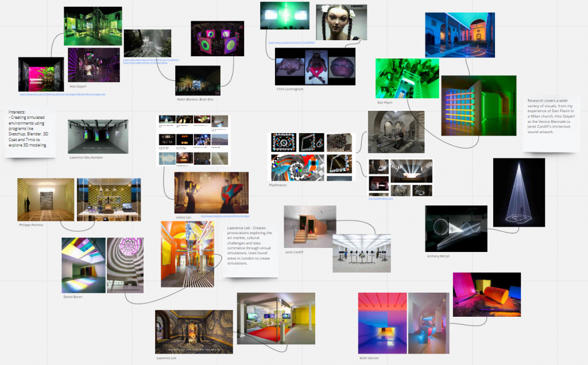
Task: Click the 'Lawrence Abu Hamdan' caption
Action: tap(86, 157)
